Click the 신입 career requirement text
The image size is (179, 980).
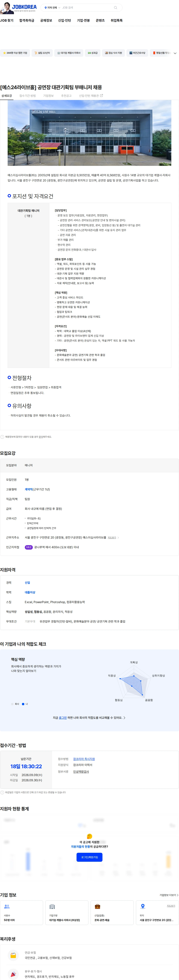coord(27,582)
